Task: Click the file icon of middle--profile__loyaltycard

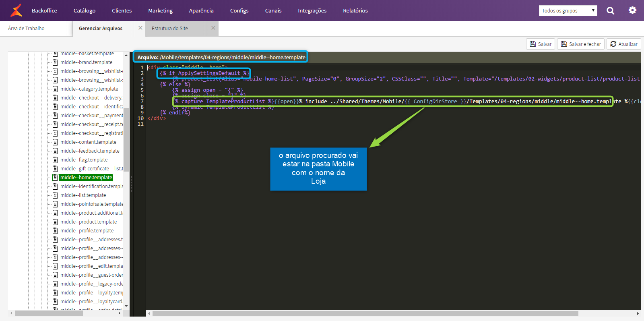Action: pos(56,302)
